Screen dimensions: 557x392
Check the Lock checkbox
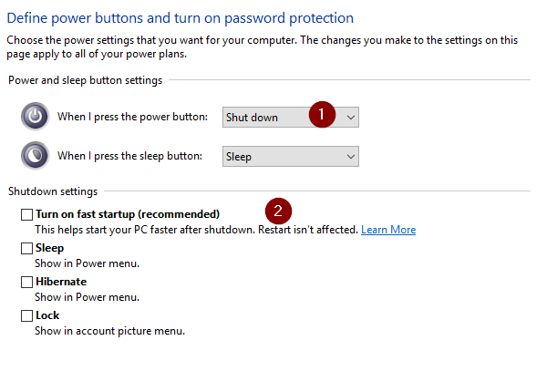pos(26,315)
